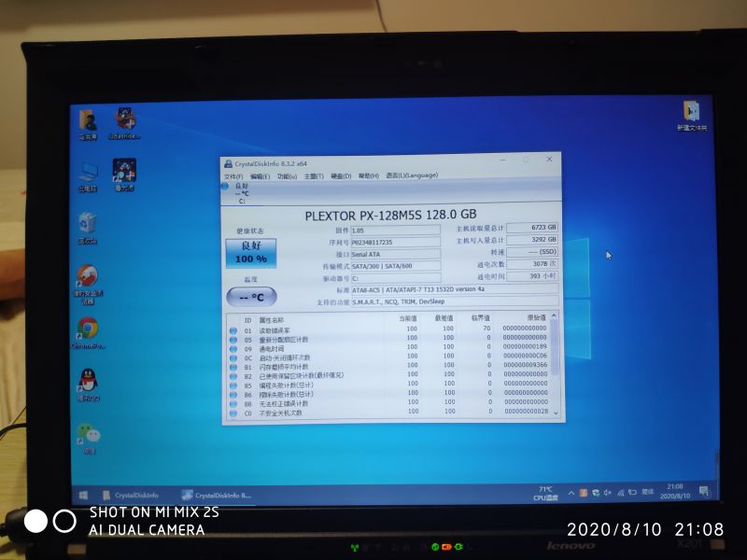The image size is (747, 560).
Task: Click the supported features field S.M.A.R.T., NCQ, TRIM
Action: click(x=455, y=301)
